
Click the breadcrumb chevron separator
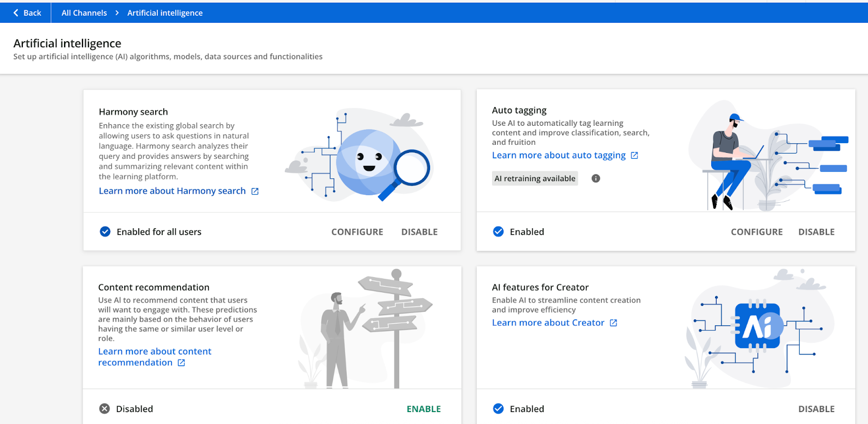tap(117, 13)
